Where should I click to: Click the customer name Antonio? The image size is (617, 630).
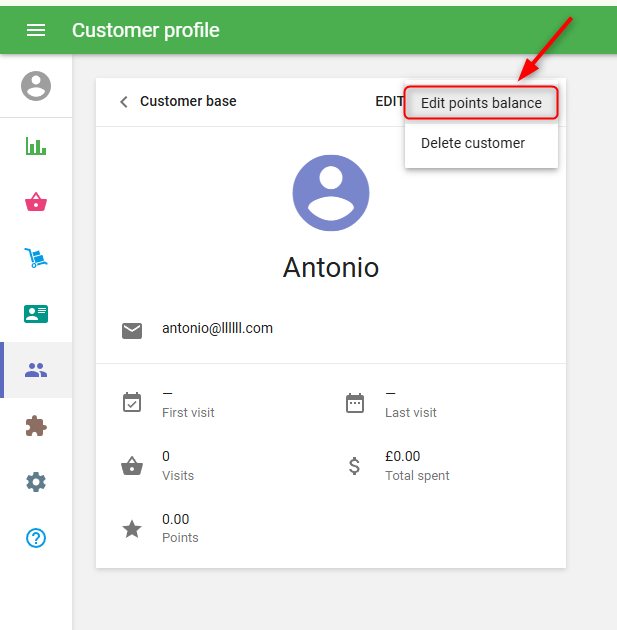331,268
